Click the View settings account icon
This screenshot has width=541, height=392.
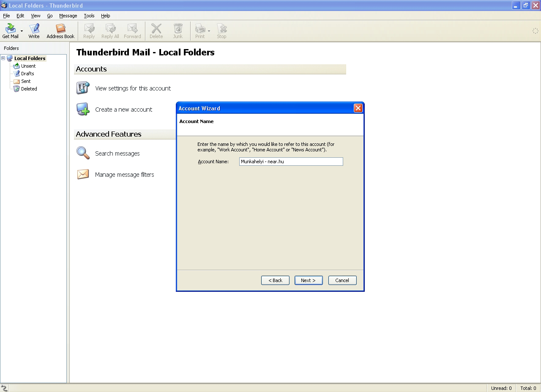pyautogui.click(x=83, y=88)
